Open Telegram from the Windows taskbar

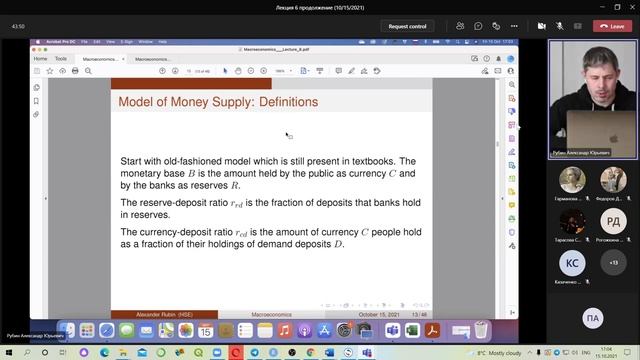click(x=254, y=352)
